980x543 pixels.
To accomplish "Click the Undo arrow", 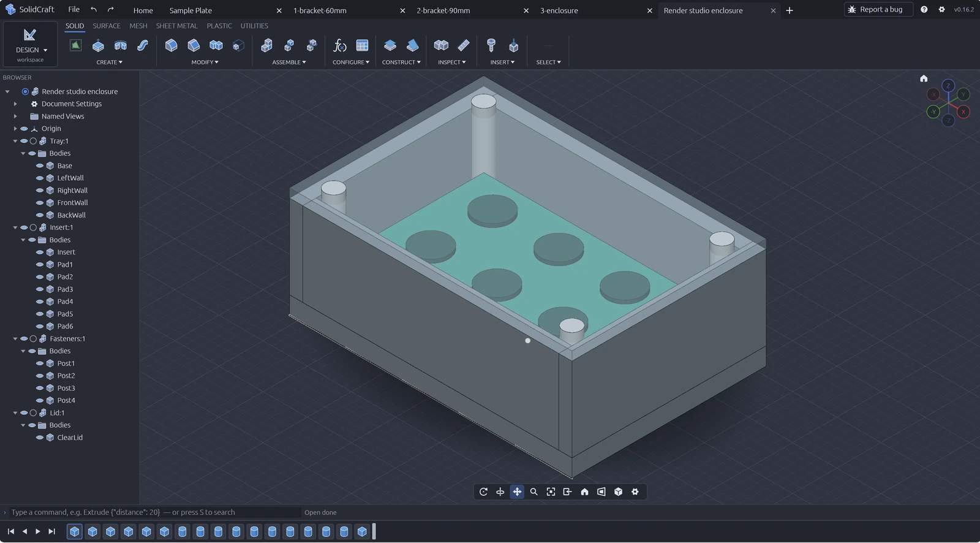I will pos(94,9).
